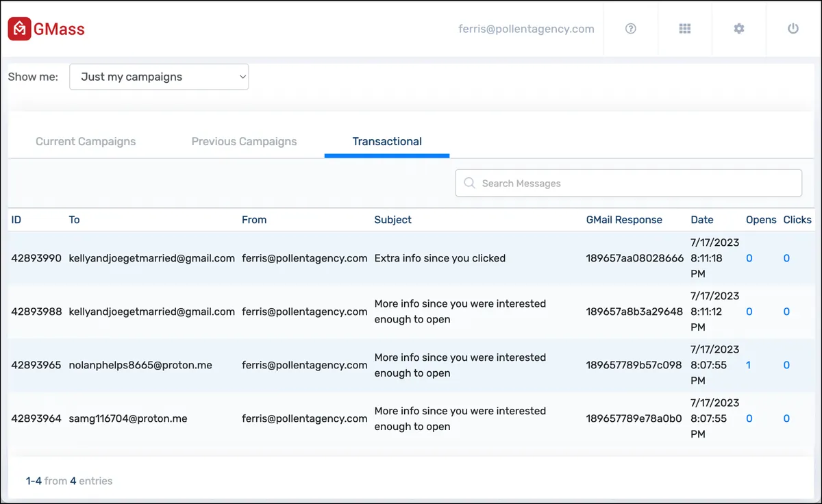This screenshot has height=504, width=822.
Task: Click the magnifier icon in Search Messages
Action: pyautogui.click(x=469, y=183)
